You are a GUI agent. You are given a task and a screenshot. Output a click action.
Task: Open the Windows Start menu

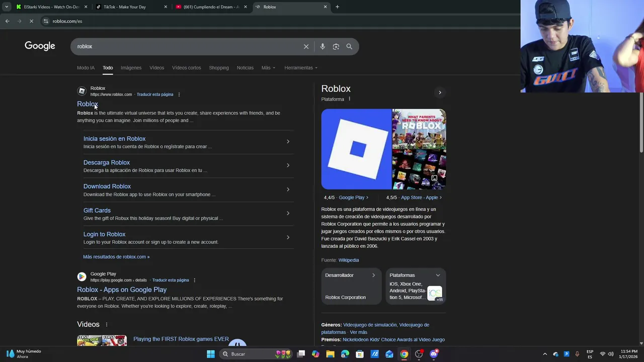[x=211, y=354]
